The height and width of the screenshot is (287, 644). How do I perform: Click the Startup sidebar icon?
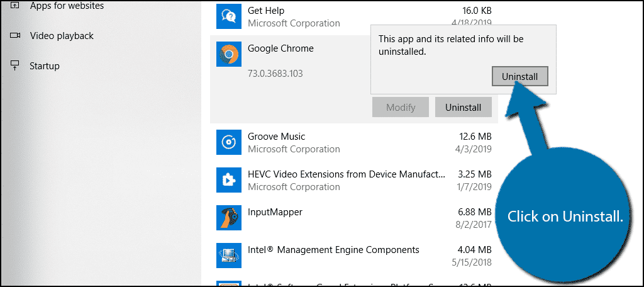point(15,66)
